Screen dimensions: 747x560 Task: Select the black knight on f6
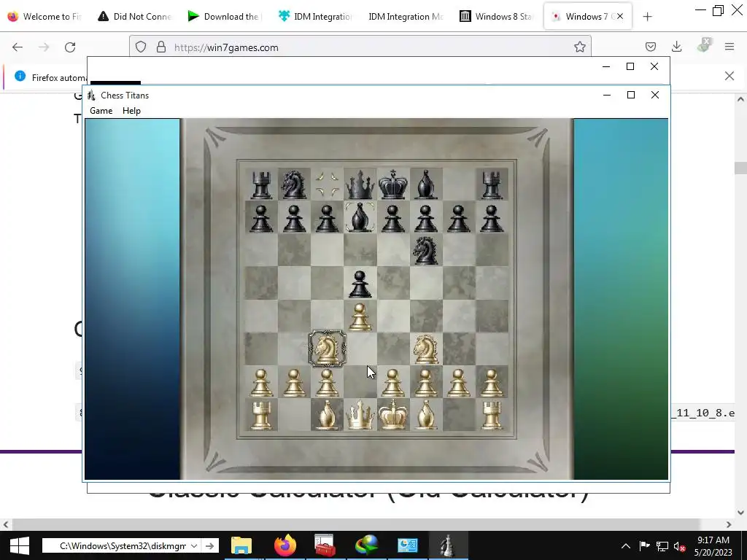(426, 251)
